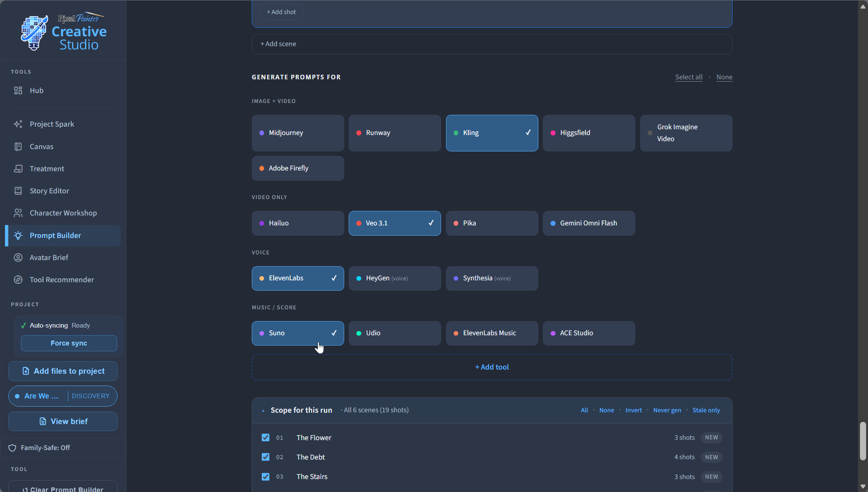This screenshot has height=492, width=868.
Task: Open Story Editor from sidebar
Action: [x=63, y=191]
